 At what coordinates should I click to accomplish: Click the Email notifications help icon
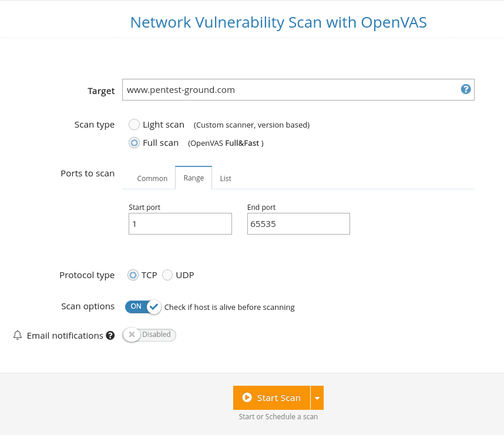pyautogui.click(x=110, y=335)
